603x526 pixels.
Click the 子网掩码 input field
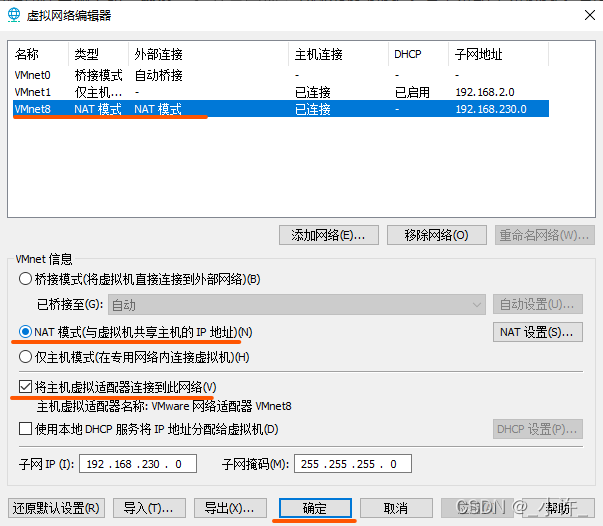[x=353, y=464]
